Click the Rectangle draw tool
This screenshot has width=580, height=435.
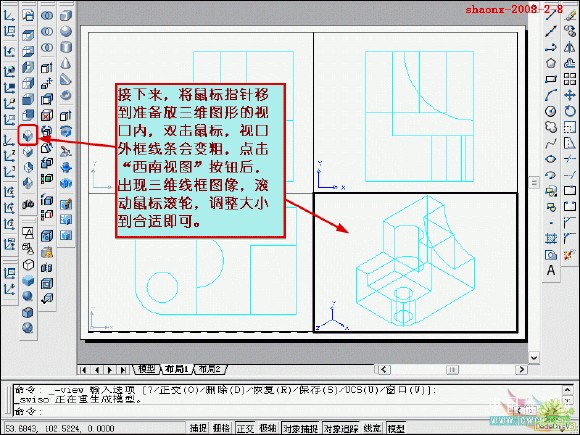point(551,79)
